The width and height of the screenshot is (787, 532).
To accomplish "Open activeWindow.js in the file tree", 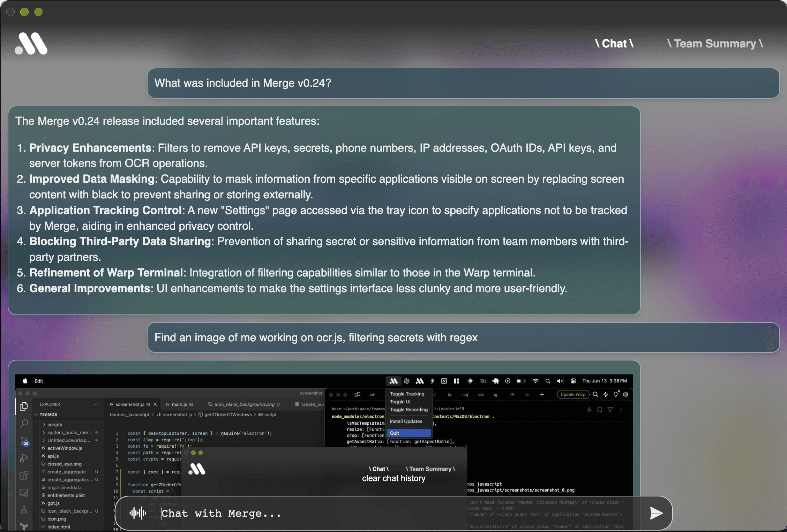I will coord(65,448).
